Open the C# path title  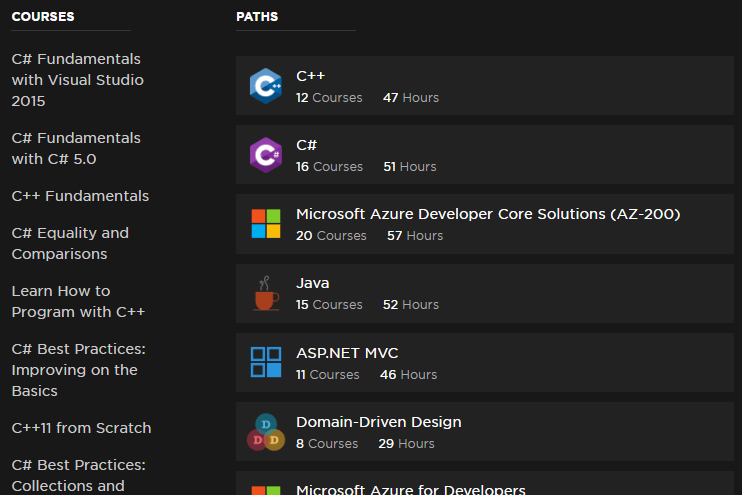[306, 145]
